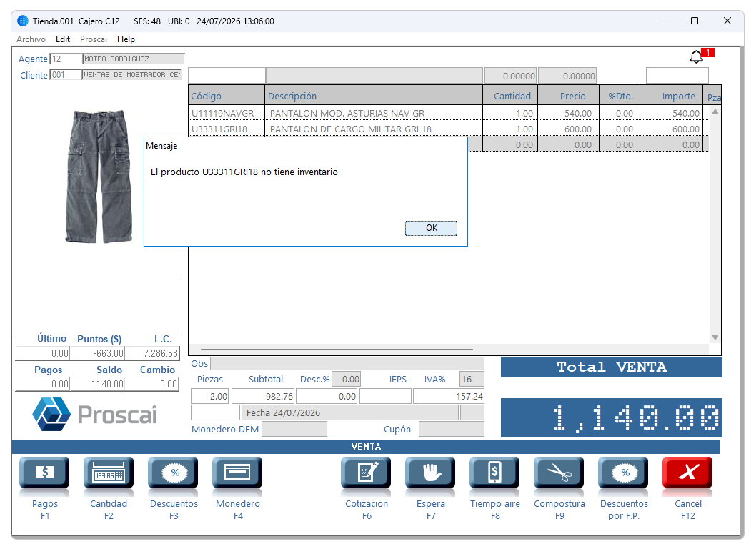Open the Monedero F4 card icon
This screenshot has height=549, width=756.
click(237, 473)
